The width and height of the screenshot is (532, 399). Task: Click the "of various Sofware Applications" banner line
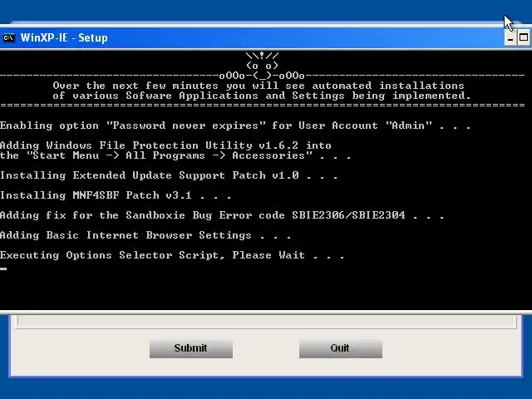click(x=262, y=96)
